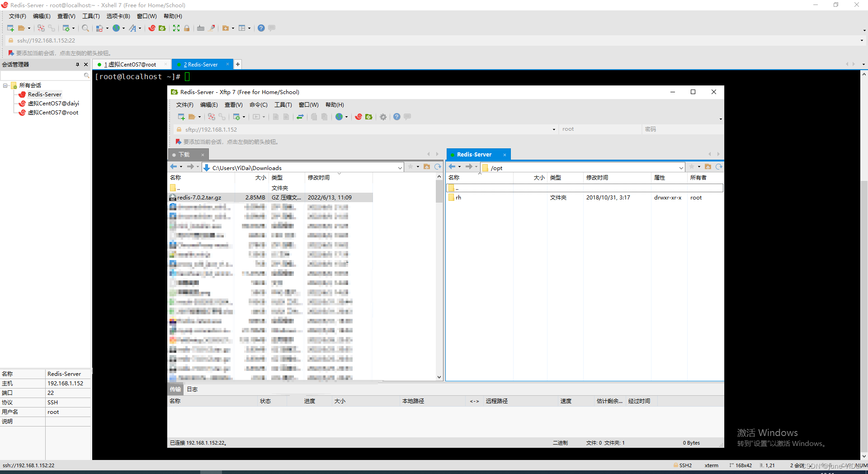Open remote pane favorites dropdown arrow
This screenshot has height=474, width=868.
pos(699,167)
